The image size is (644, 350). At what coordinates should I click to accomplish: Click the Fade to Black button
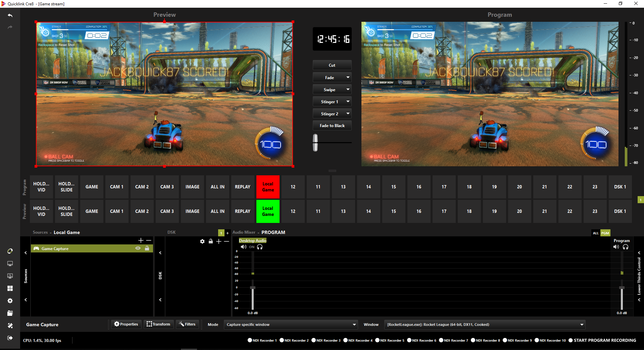(x=332, y=126)
